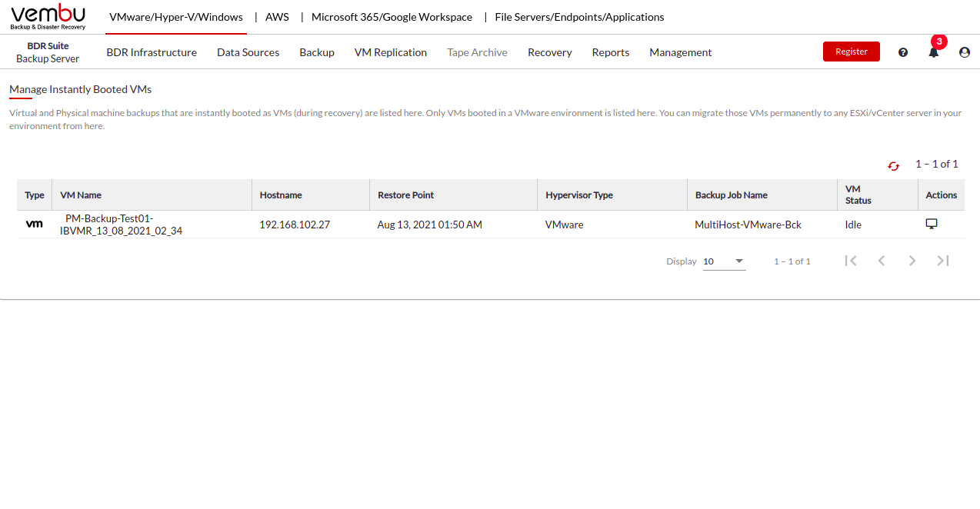This screenshot has width=980, height=509.
Task: Open the Management menu
Action: 681,52
